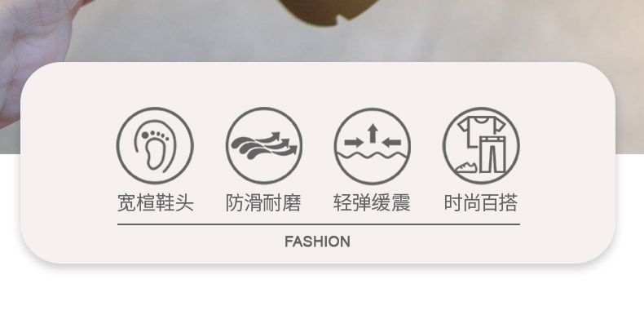Click the upward arrow in cushioning icon

[x=373, y=133]
